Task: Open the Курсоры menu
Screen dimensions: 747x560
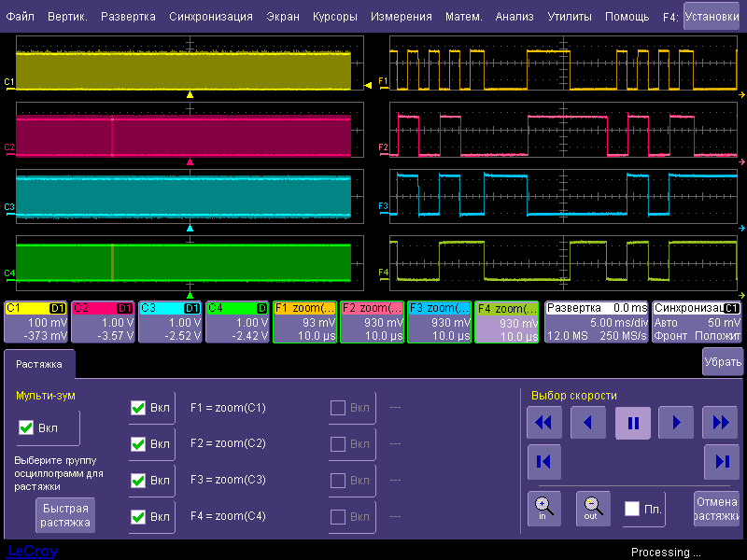Action: (x=334, y=17)
